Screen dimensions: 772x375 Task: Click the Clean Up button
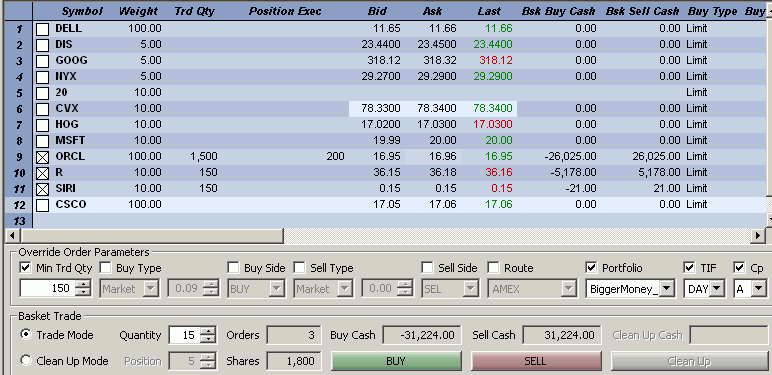pos(689,361)
